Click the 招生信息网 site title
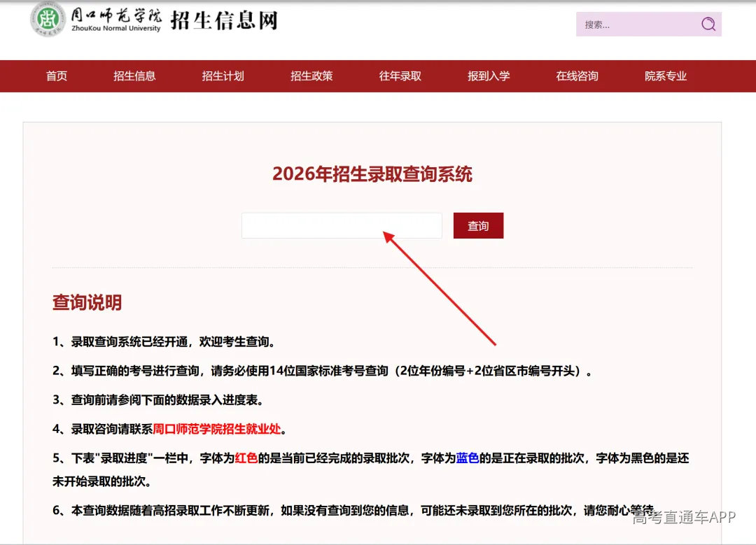The height and width of the screenshot is (545, 756). (225, 21)
